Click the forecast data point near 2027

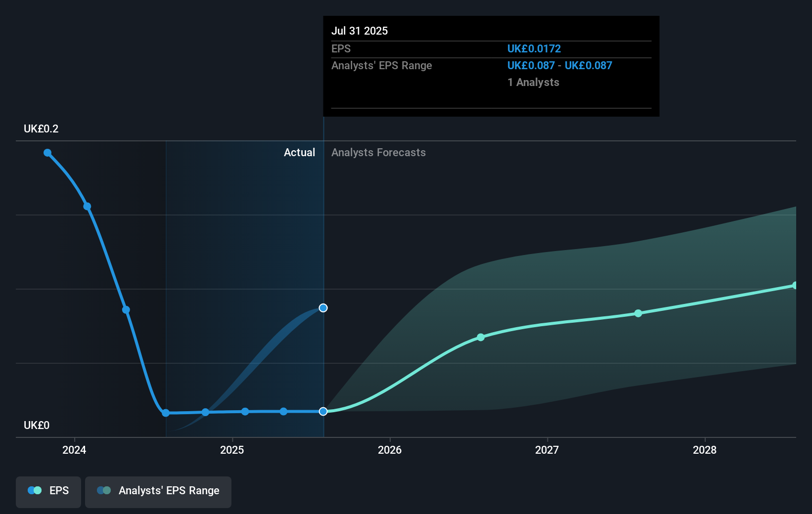(480, 338)
